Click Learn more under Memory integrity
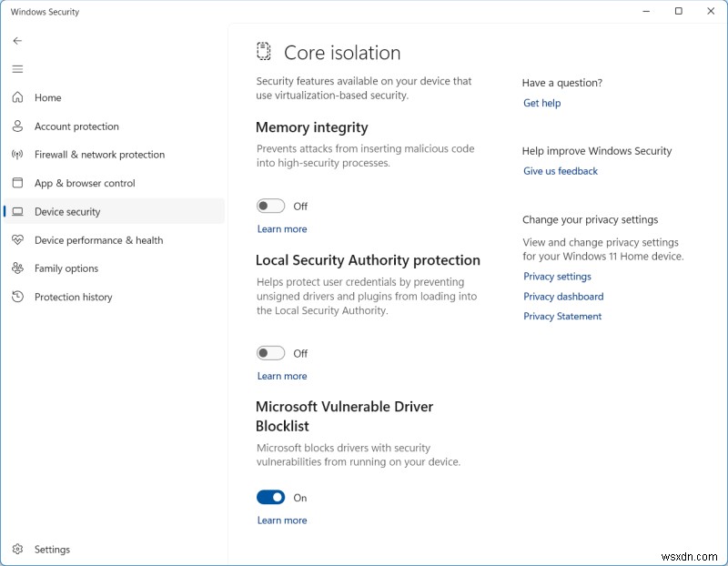 pyautogui.click(x=282, y=229)
